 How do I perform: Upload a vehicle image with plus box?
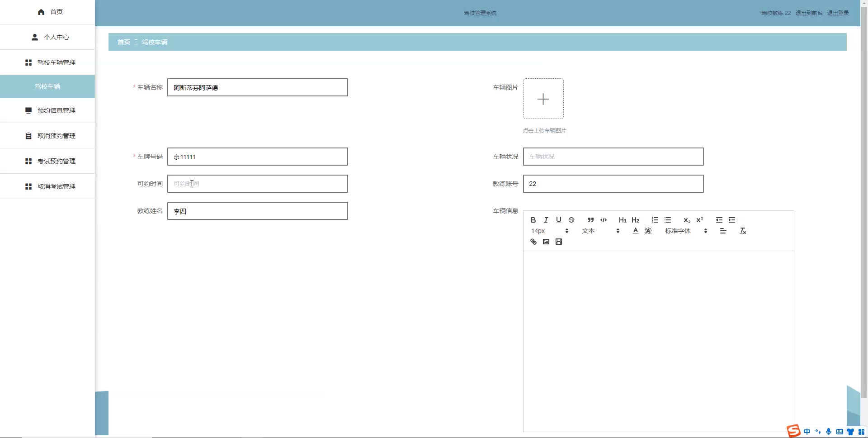click(543, 99)
